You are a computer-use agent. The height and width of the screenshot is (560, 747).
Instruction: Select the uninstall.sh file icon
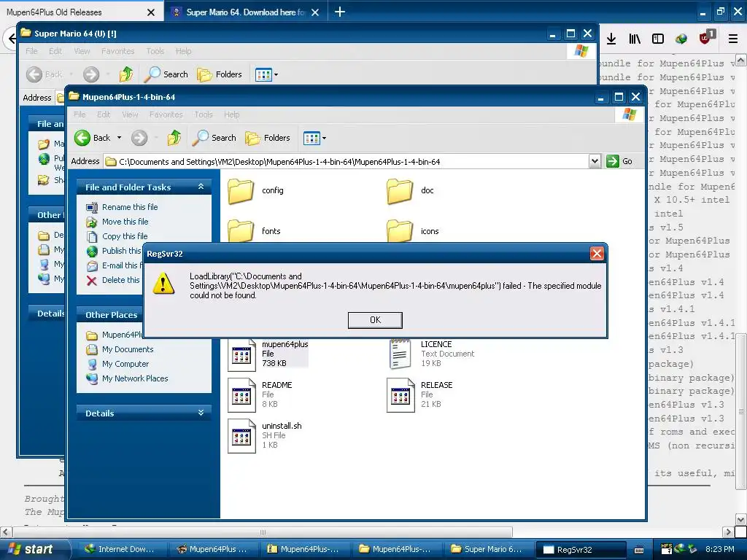241,436
